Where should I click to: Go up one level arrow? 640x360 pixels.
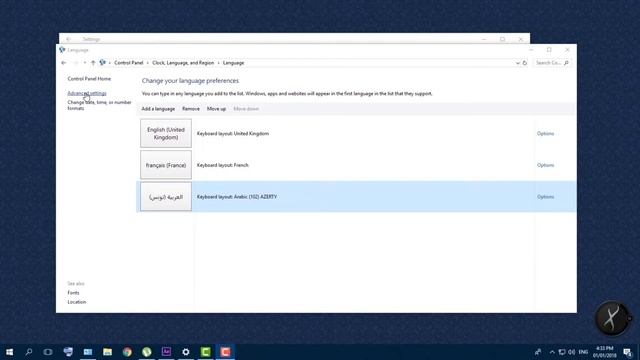pyautogui.click(x=93, y=63)
